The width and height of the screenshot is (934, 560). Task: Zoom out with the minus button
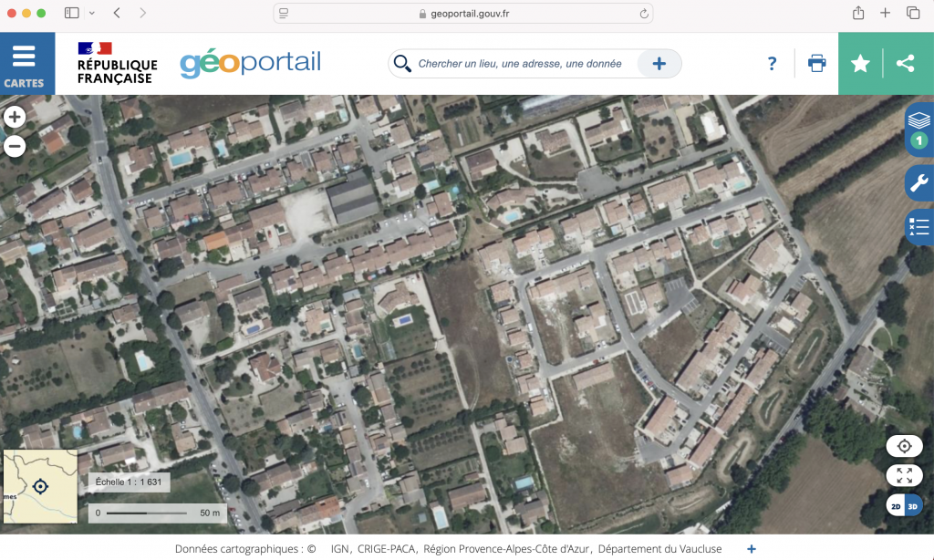point(15,145)
